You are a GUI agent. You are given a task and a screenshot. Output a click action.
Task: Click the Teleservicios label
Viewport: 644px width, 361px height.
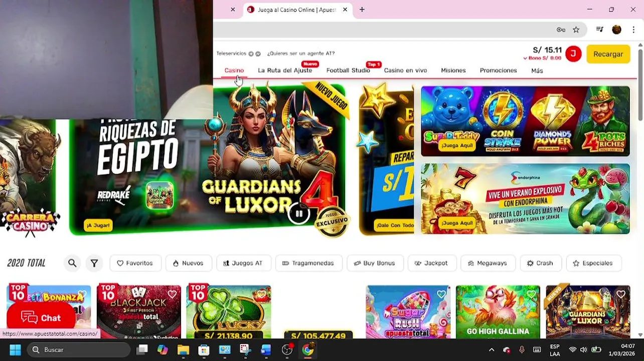pos(231,53)
